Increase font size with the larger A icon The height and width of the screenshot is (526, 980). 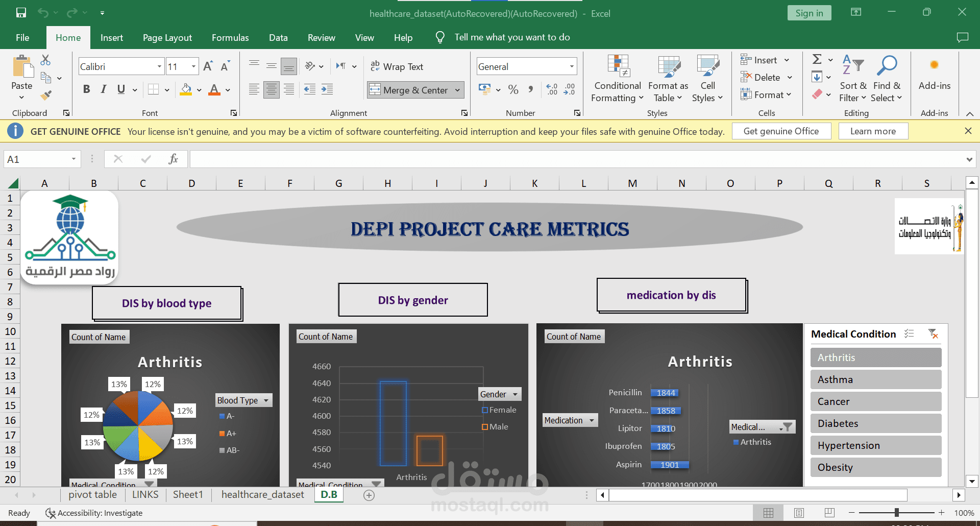pos(208,66)
